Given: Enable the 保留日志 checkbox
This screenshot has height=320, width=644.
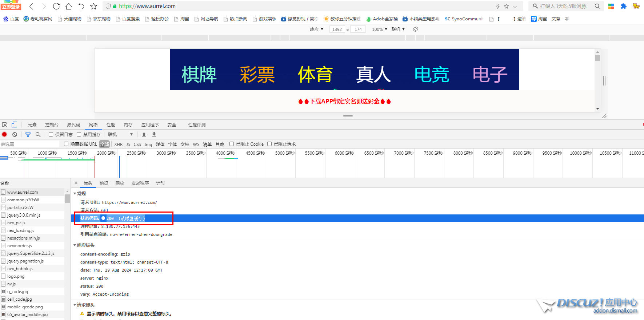Looking at the screenshot, I should click(51, 134).
